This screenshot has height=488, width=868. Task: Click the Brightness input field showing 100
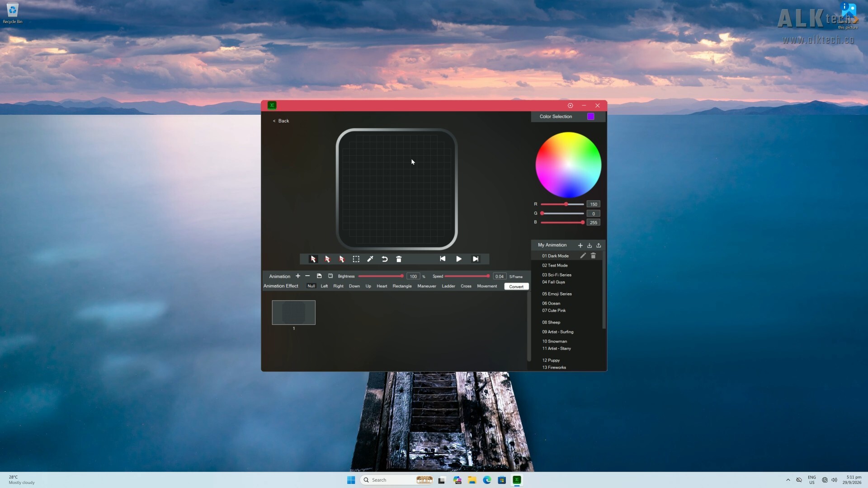pos(413,277)
